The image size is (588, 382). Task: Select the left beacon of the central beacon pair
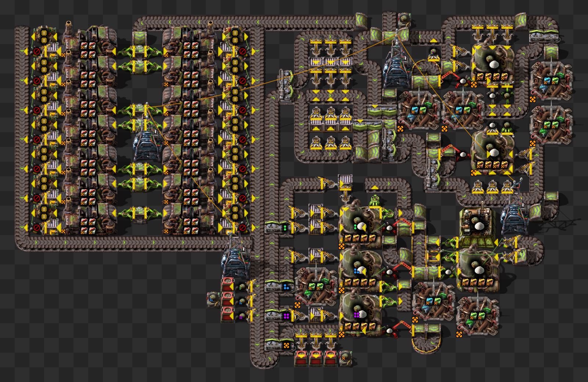coord(419,110)
